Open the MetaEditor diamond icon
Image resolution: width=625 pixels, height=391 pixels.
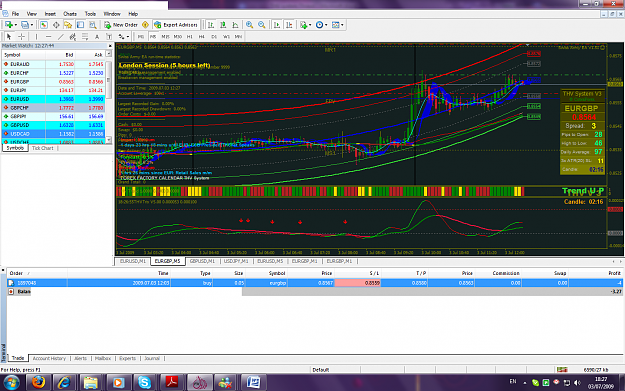[145, 25]
